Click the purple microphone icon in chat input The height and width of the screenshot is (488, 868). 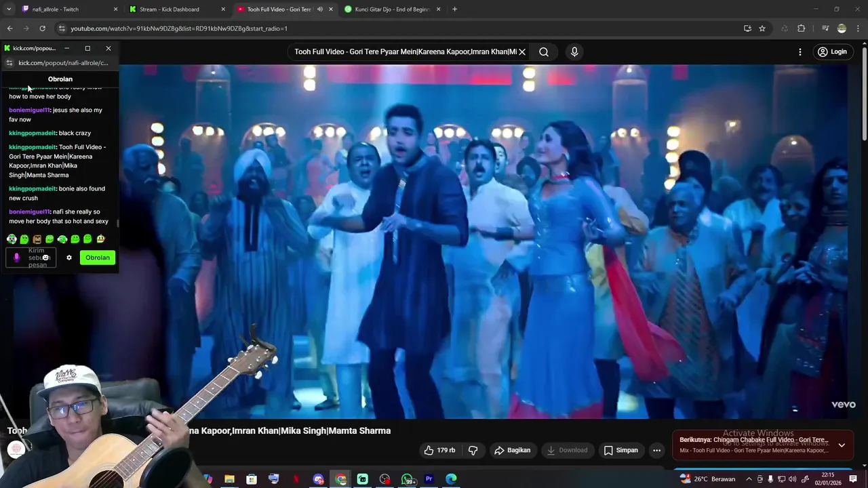click(17, 258)
